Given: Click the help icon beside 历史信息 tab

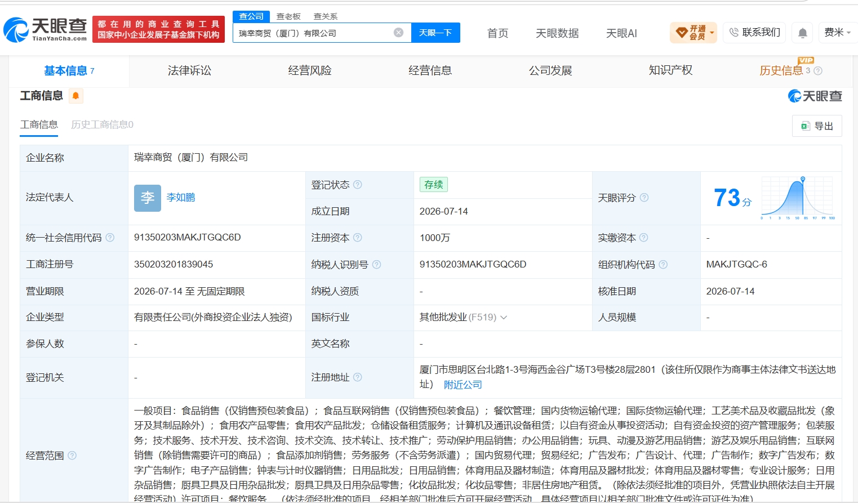Looking at the screenshot, I should (818, 71).
